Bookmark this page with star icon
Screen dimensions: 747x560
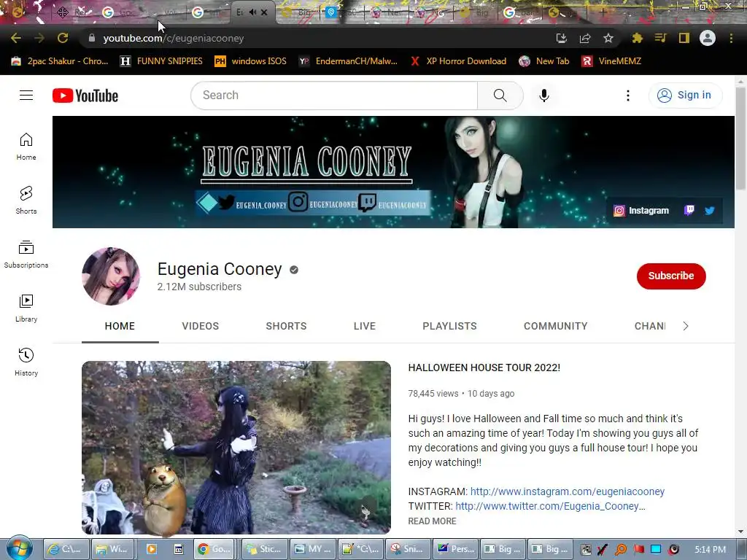[608, 38]
